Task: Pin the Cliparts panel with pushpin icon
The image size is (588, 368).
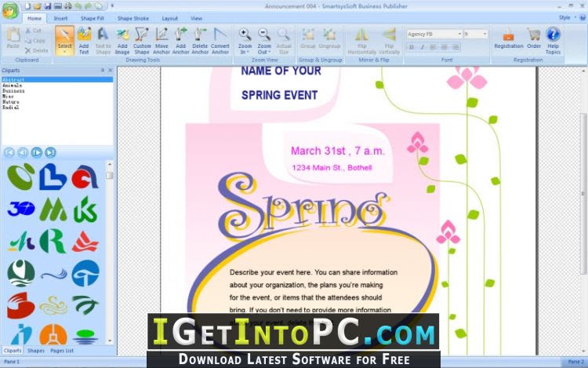Action: (x=103, y=70)
